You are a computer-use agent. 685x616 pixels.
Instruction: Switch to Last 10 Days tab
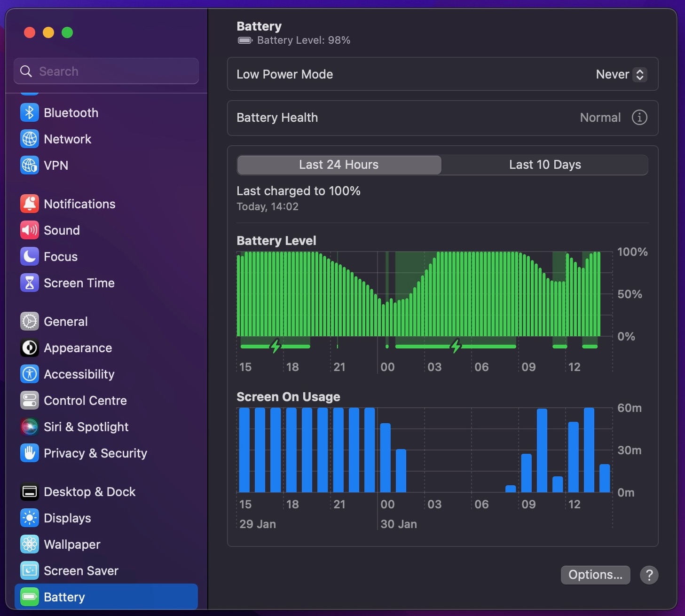point(545,165)
